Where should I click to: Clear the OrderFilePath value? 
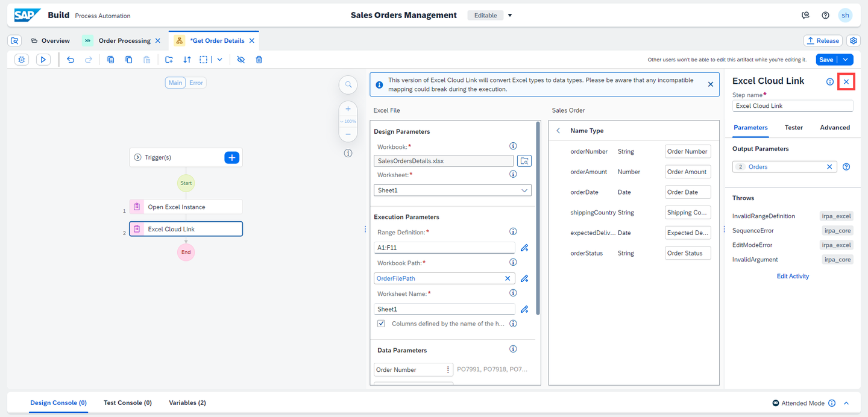point(508,278)
